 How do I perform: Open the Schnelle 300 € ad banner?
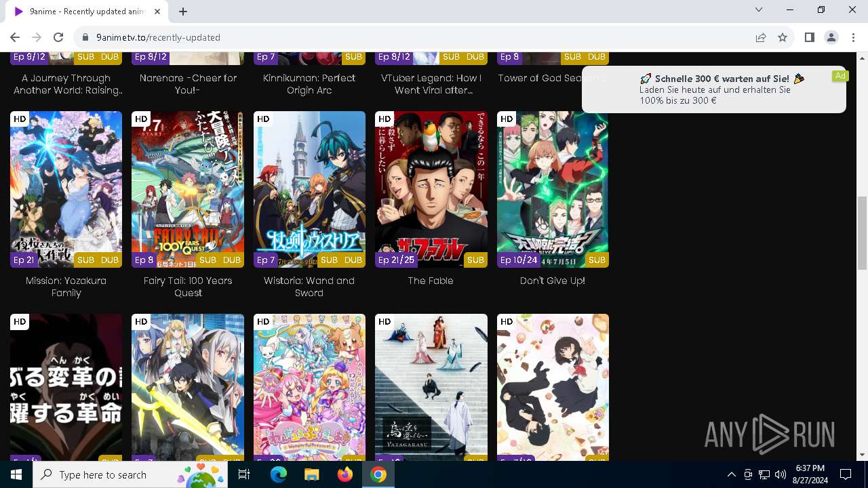pos(714,89)
